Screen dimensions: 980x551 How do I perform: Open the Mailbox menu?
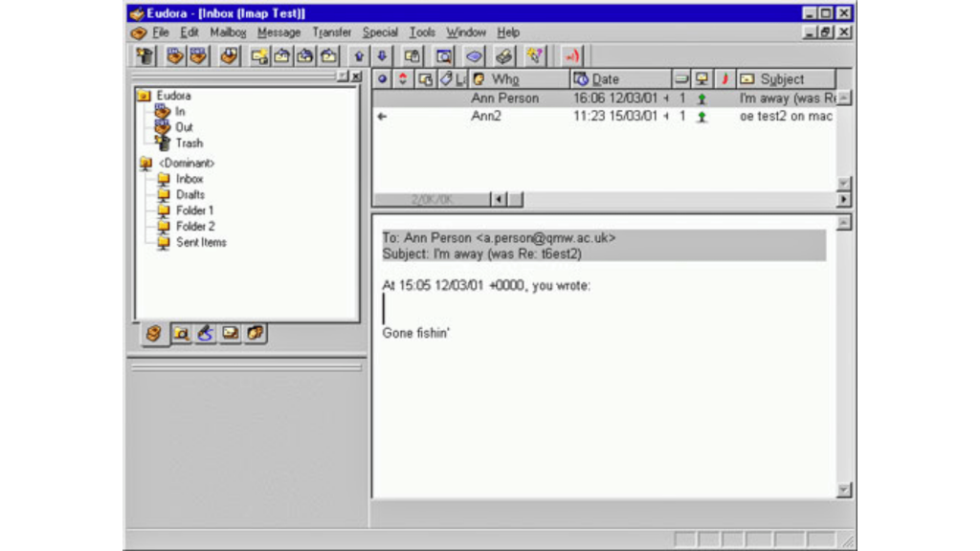tap(228, 33)
